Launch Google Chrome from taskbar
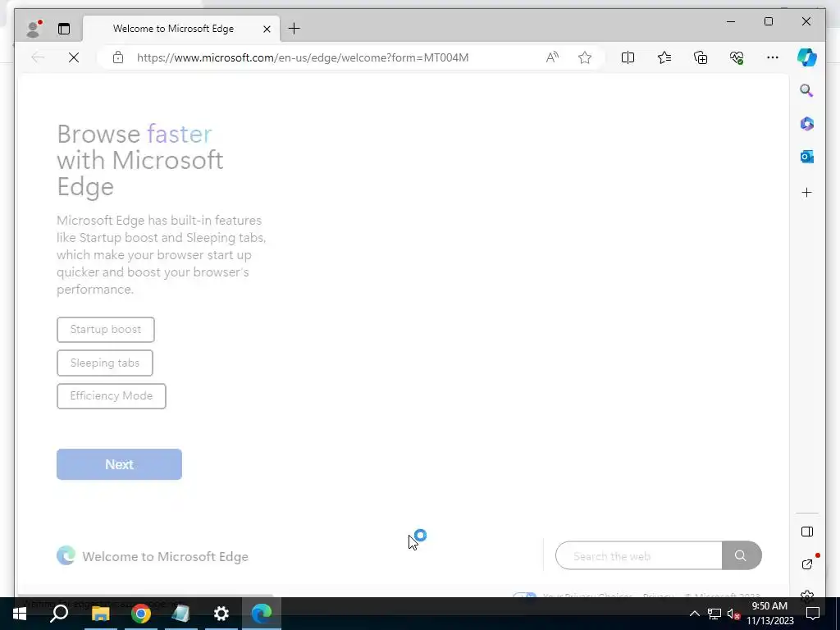The image size is (840, 630). [141, 614]
